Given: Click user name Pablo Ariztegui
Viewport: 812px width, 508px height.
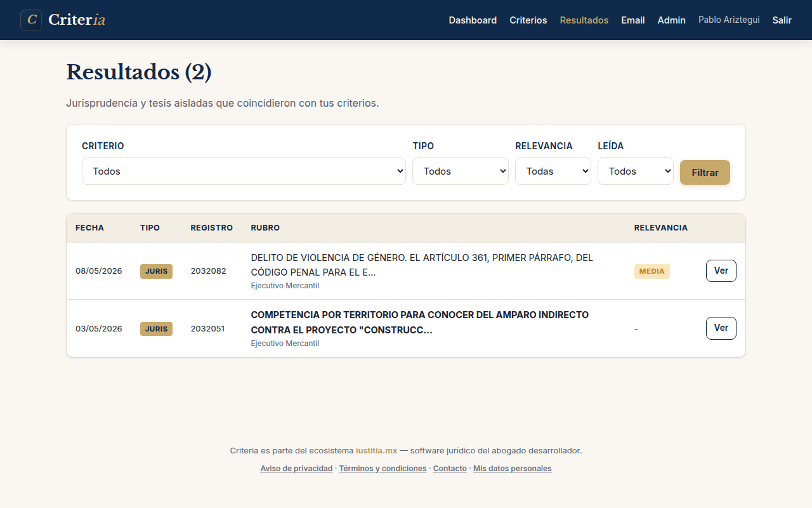Looking at the screenshot, I should point(729,20).
